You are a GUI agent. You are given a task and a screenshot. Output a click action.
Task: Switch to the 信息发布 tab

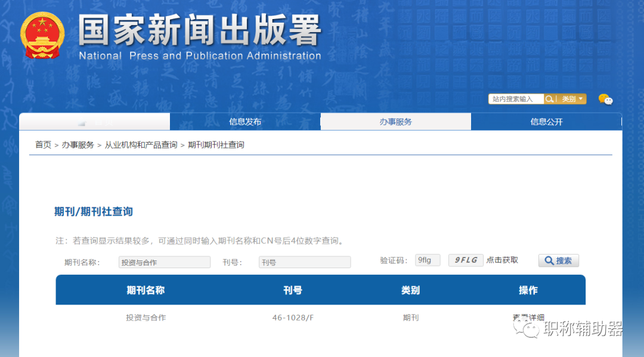pos(245,121)
